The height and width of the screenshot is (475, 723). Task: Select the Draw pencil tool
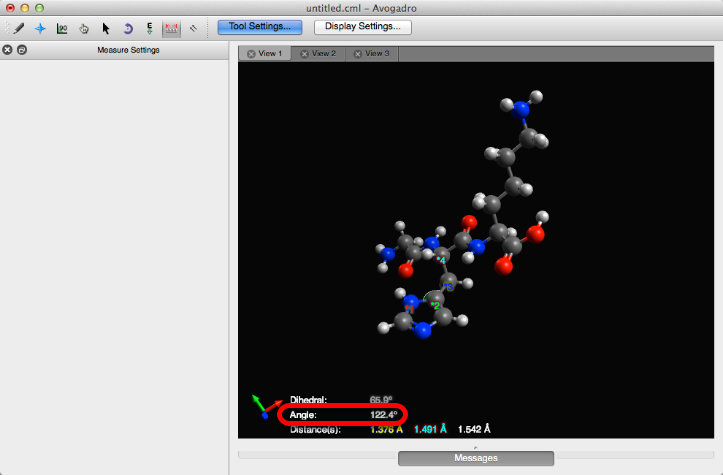click(19, 28)
